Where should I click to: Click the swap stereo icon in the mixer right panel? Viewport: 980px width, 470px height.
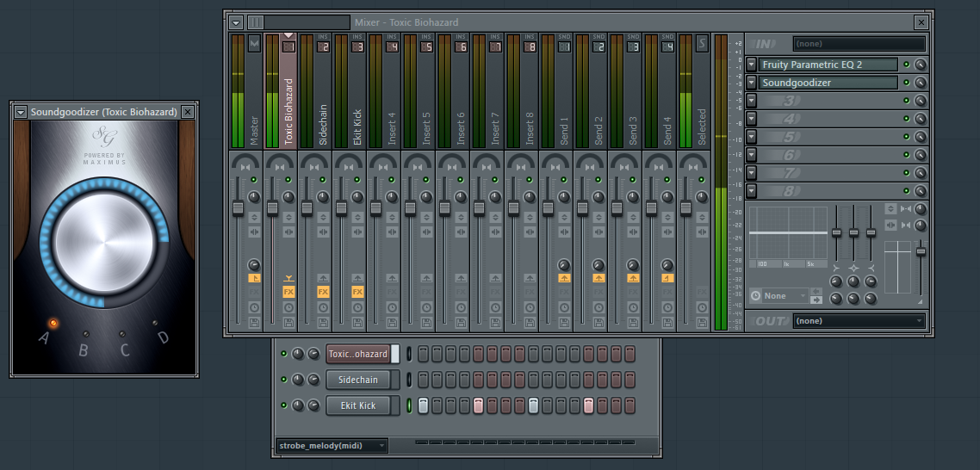click(890, 225)
